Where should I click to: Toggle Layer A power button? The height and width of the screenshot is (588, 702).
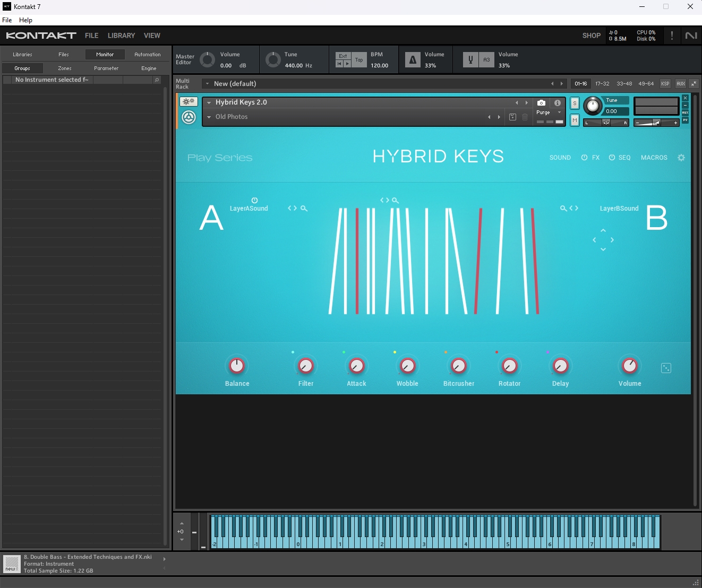click(254, 200)
